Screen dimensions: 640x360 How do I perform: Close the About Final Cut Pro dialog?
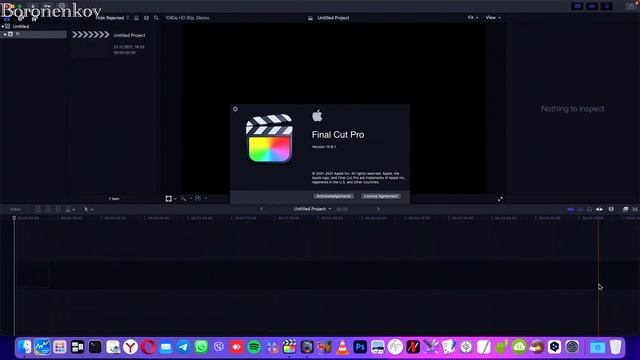(235, 109)
